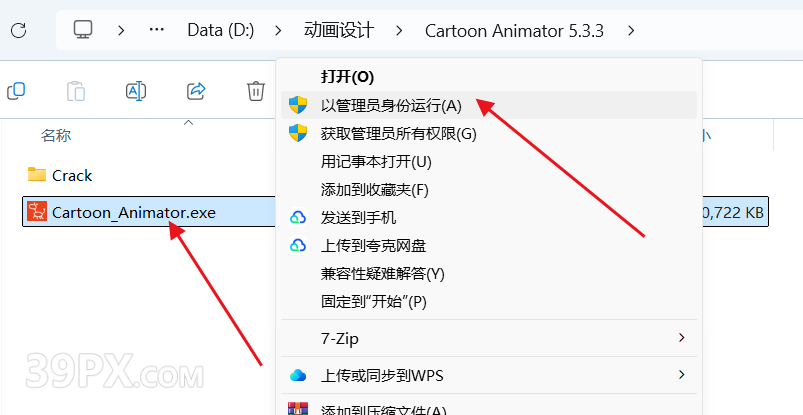Image resolution: width=803 pixels, height=415 pixels.
Task: Select 获取管理员所有权限(G) menu entry
Action: pos(398,133)
